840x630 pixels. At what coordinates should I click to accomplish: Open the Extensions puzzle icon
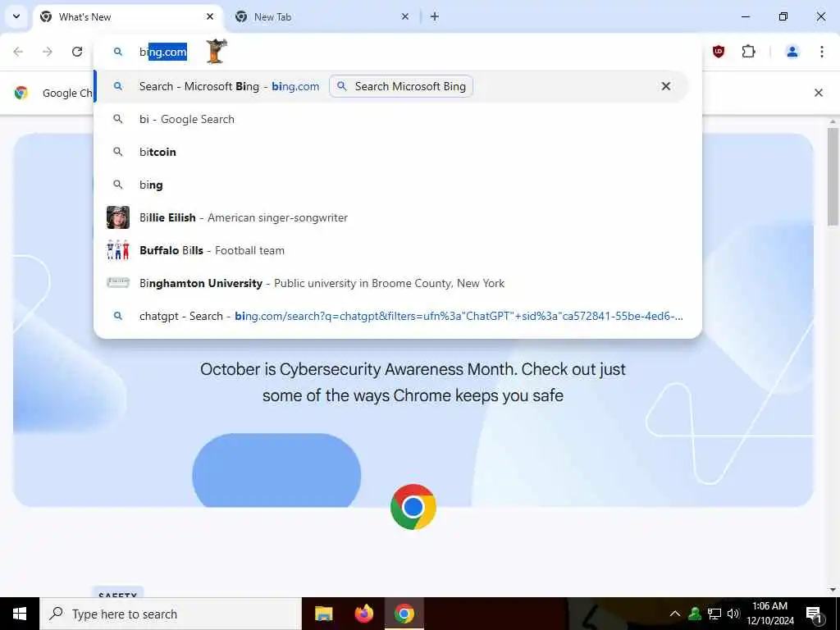point(748,52)
